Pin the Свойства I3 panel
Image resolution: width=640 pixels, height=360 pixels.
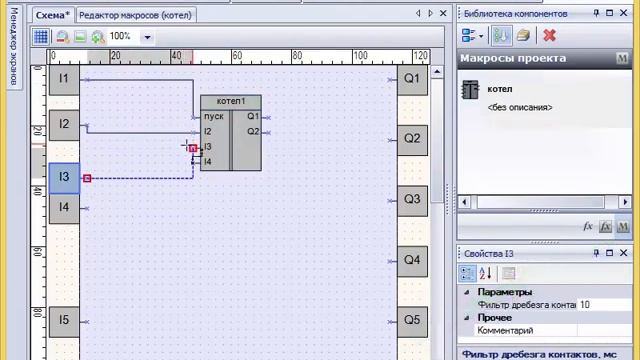click(596, 253)
